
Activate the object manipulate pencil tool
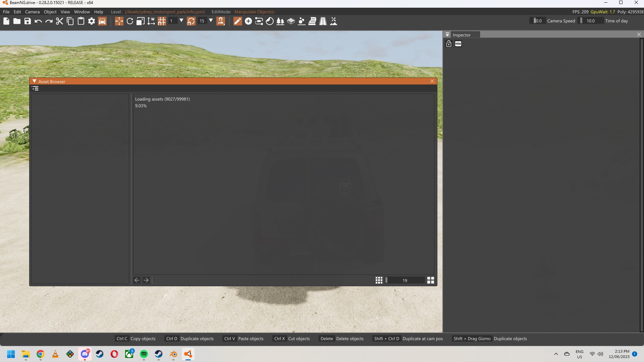237,21
